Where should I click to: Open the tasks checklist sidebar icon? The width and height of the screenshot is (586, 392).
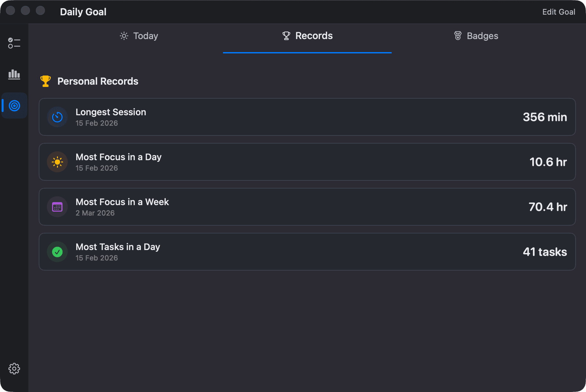click(x=14, y=43)
